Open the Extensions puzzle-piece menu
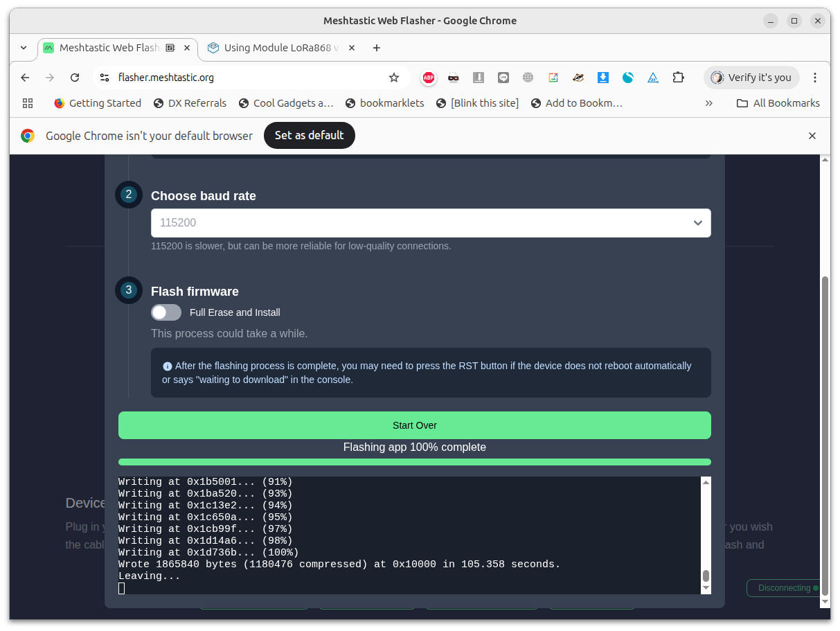840x631 pixels. [x=678, y=78]
